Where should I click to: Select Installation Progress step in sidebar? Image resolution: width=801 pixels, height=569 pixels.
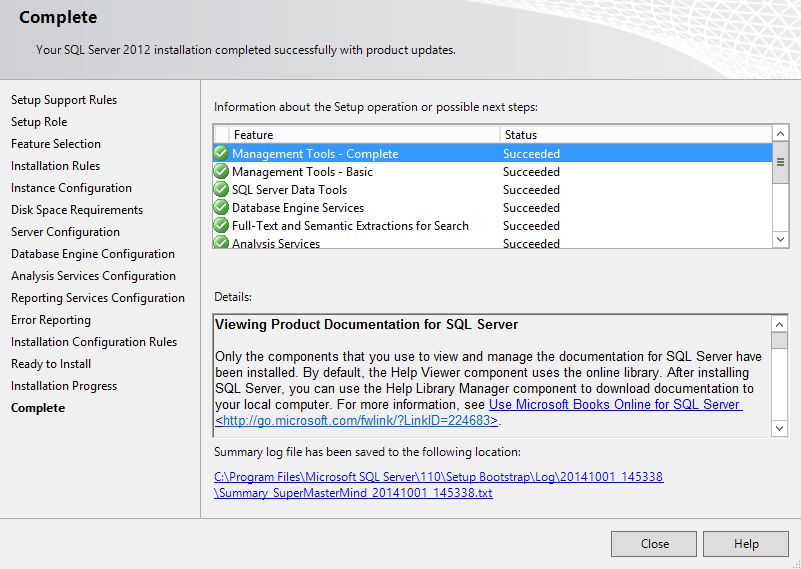[x=64, y=386]
